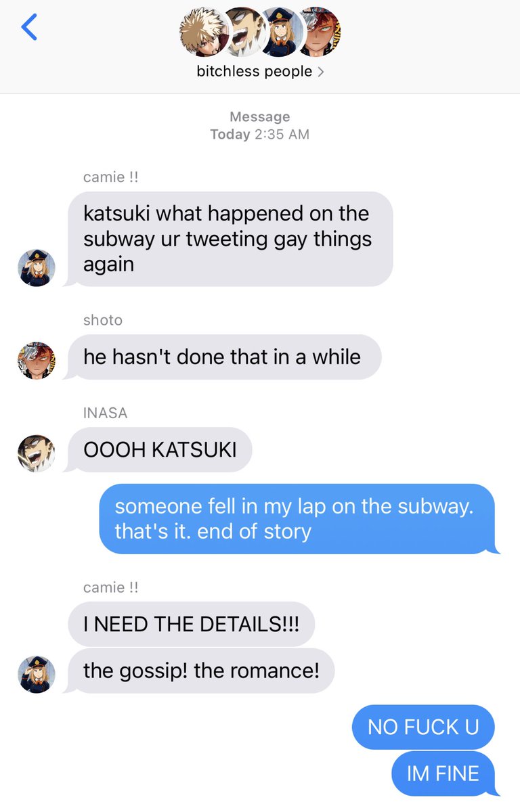Open camie's avatar beside the subway tweeting message

[36, 268]
